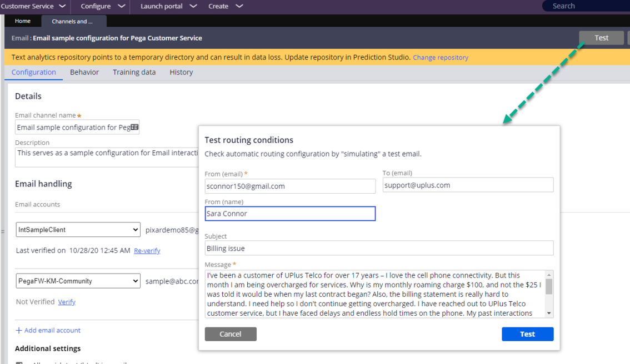Select the Configuration tab

coord(34,72)
